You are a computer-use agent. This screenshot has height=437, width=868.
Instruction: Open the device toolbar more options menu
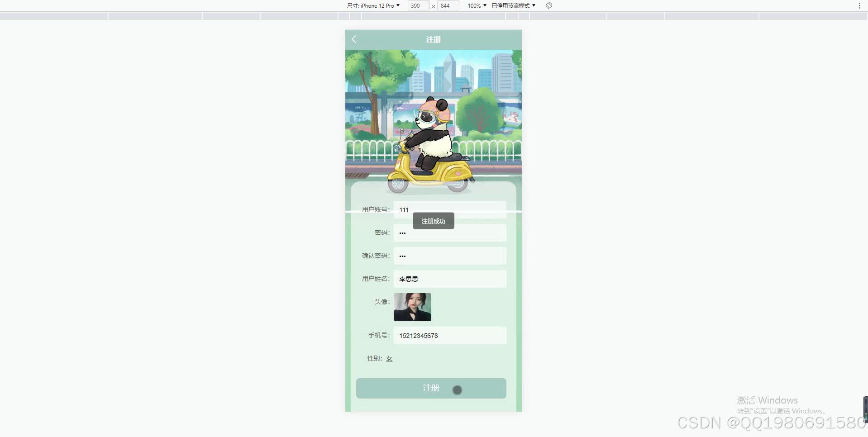tap(859, 5)
